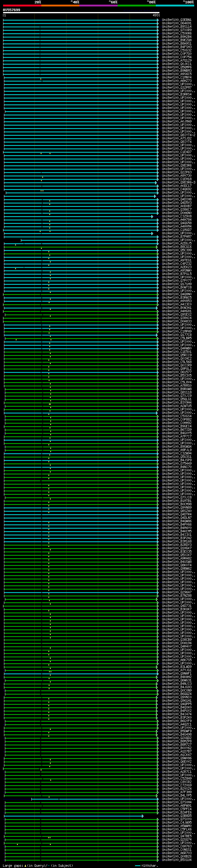Select hit label UniRef100_A7Q129
The image size is (197, 868).
pyautogui.click(x=176, y=61)
